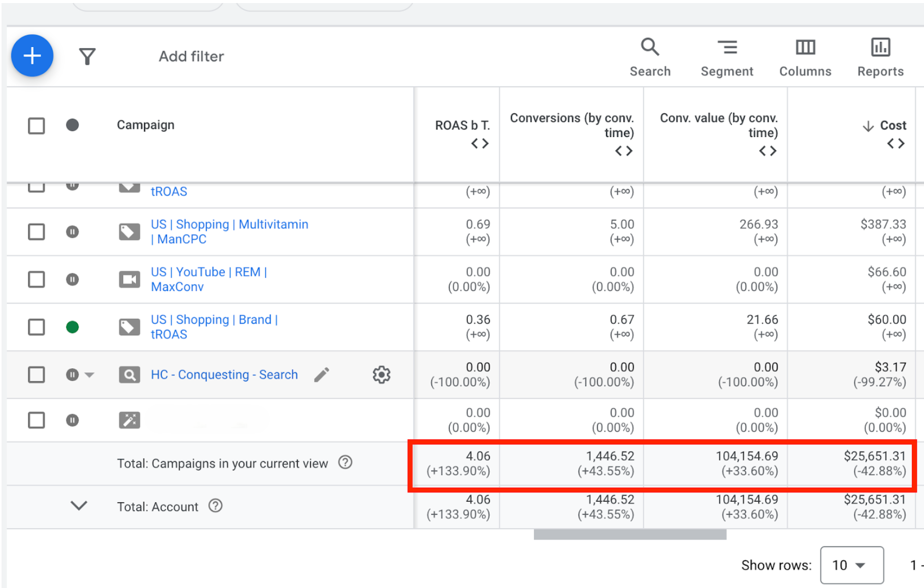Click the horizontal table scrollbar
This screenshot has width=924, height=588.
(630, 534)
